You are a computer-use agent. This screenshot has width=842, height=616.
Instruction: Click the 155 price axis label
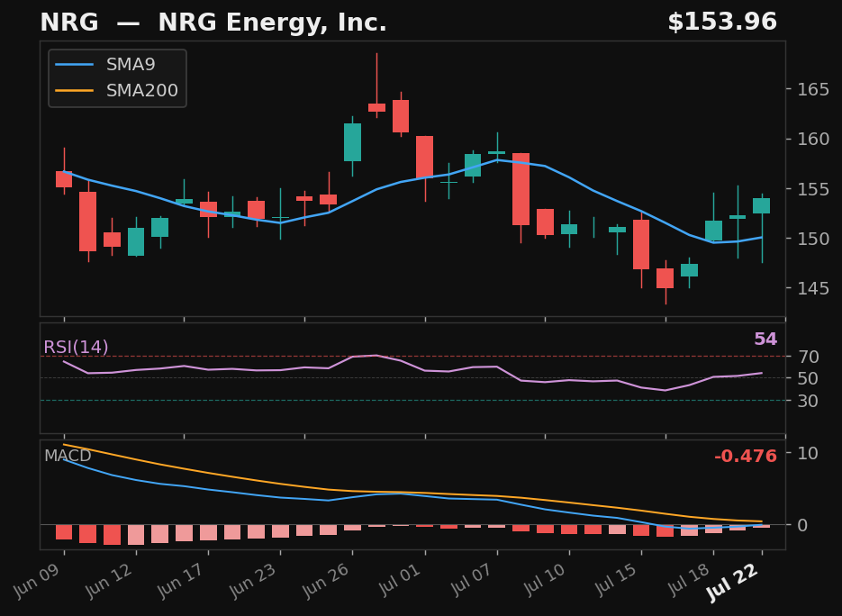pos(813,189)
